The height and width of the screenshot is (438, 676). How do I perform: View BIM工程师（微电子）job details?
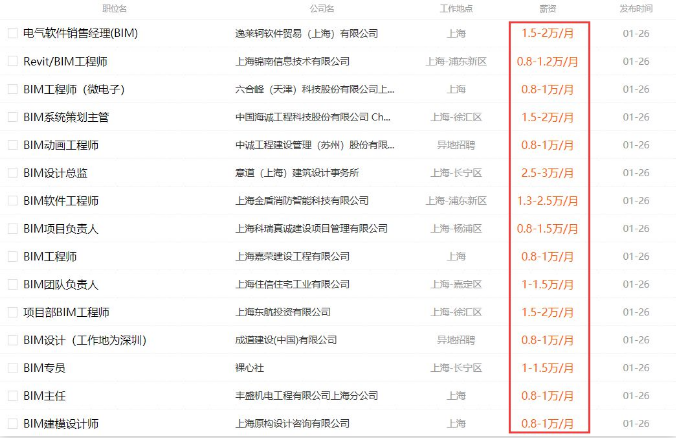tap(74, 89)
